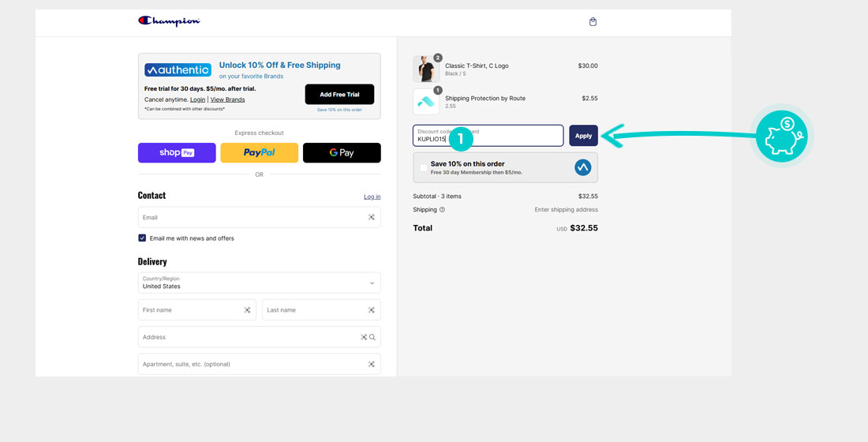The image size is (868, 442).
Task: Click the Subtotal · 3 items label
Action: click(x=437, y=196)
